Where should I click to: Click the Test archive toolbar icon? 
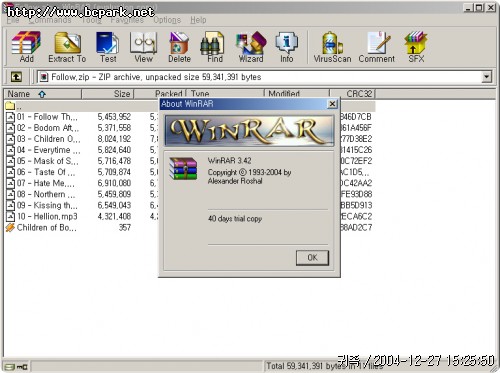point(107,43)
